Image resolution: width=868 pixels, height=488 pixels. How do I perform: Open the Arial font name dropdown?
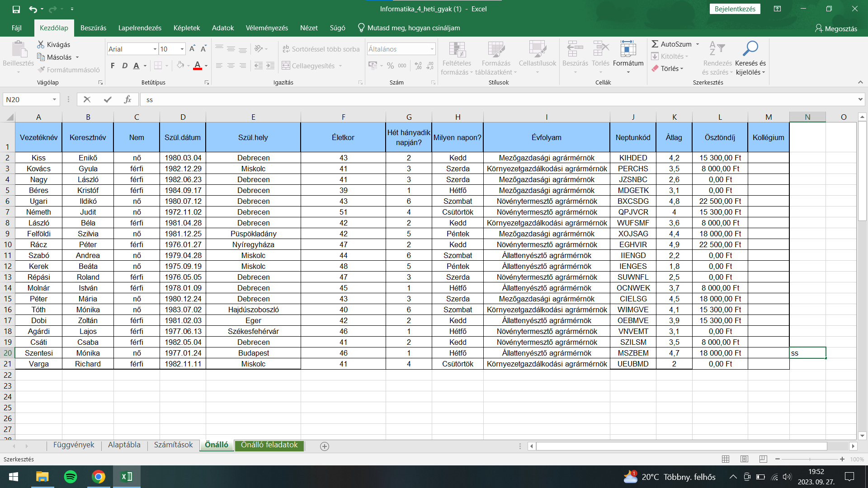[155, 49]
